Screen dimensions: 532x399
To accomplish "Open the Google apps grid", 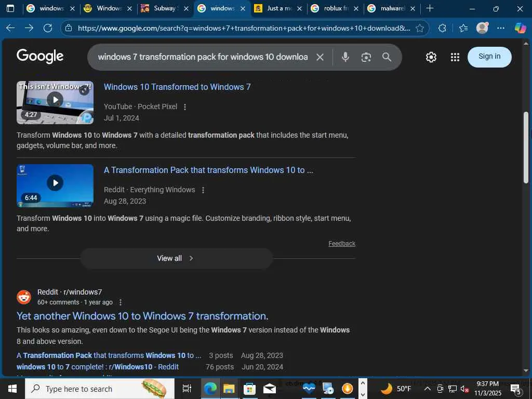I will tap(455, 57).
